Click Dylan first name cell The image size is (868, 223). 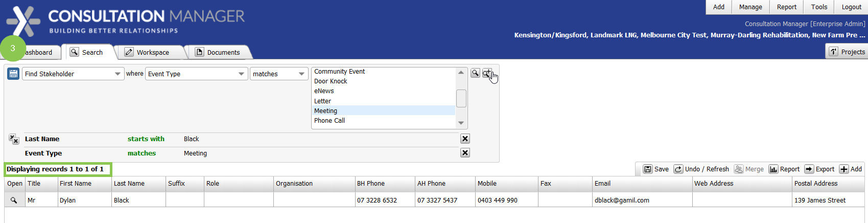coord(85,200)
